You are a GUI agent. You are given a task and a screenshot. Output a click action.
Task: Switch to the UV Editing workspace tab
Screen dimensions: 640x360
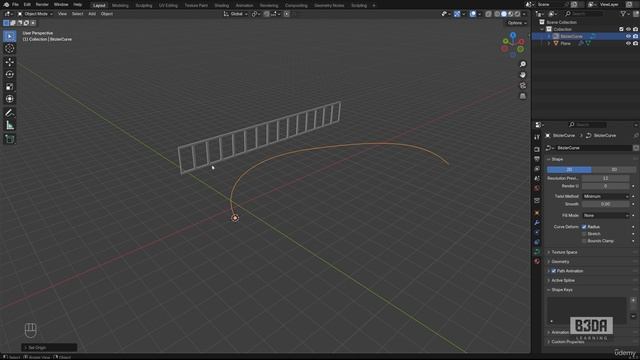168,5
